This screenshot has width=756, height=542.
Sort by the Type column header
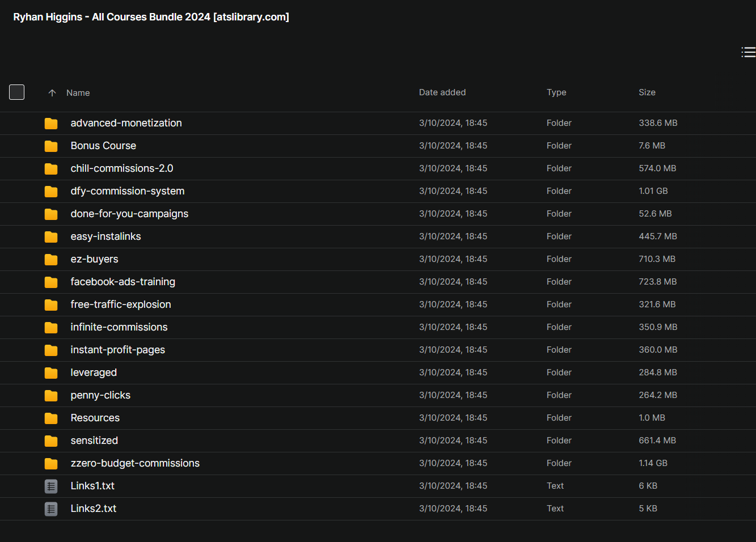point(556,92)
